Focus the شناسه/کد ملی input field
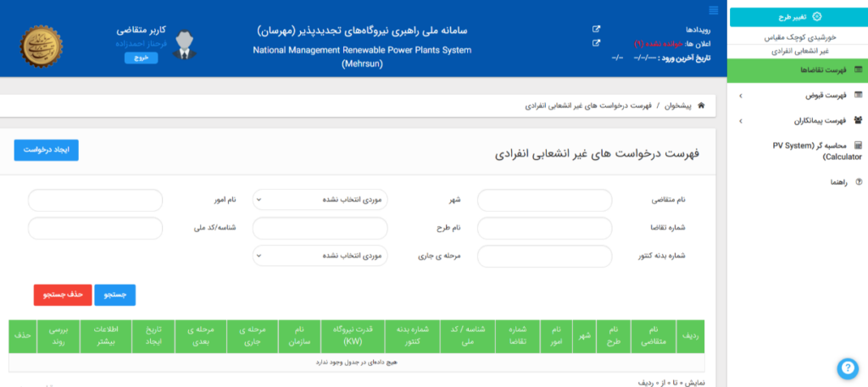The height and width of the screenshot is (387, 868). coord(95,228)
